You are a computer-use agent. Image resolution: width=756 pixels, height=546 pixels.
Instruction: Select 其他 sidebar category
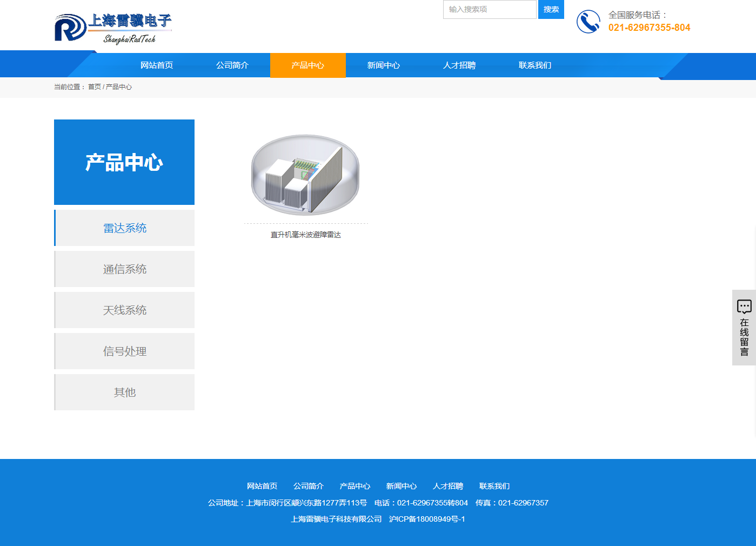(x=124, y=392)
